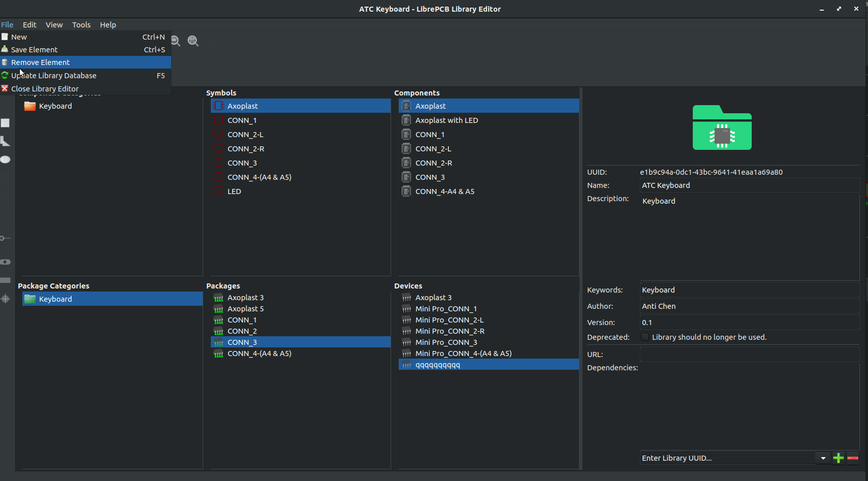Select CONN_1 in the Components list
Viewport: 868px width, 481px height.
(x=489, y=135)
